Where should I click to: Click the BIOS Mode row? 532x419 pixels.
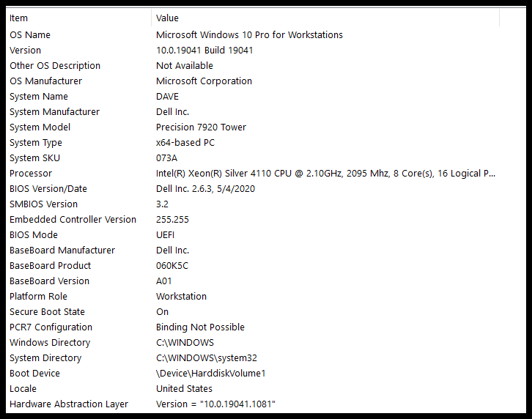(x=33, y=234)
